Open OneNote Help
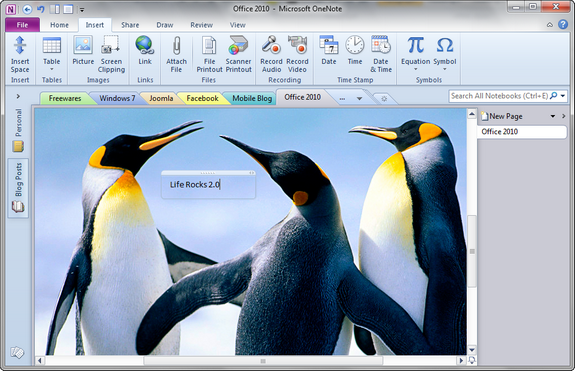This screenshot has height=371, width=575. coord(563,25)
